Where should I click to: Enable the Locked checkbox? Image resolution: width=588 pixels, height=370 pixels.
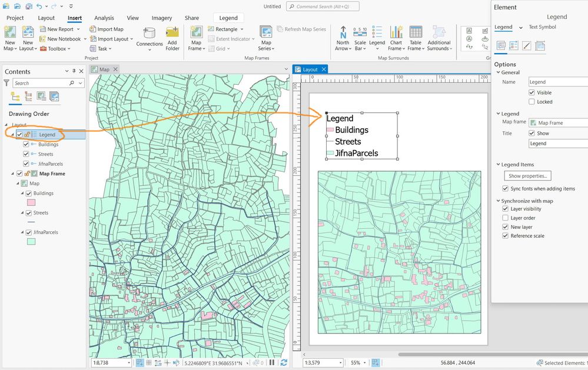click(x=532, y=102)
